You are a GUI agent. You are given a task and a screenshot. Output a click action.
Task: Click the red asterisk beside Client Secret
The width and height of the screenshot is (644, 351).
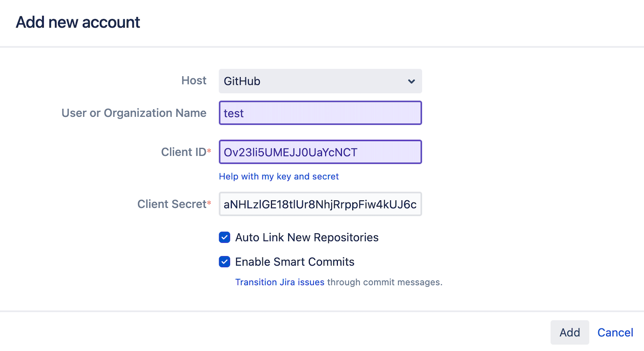click(x=209, y=204)
